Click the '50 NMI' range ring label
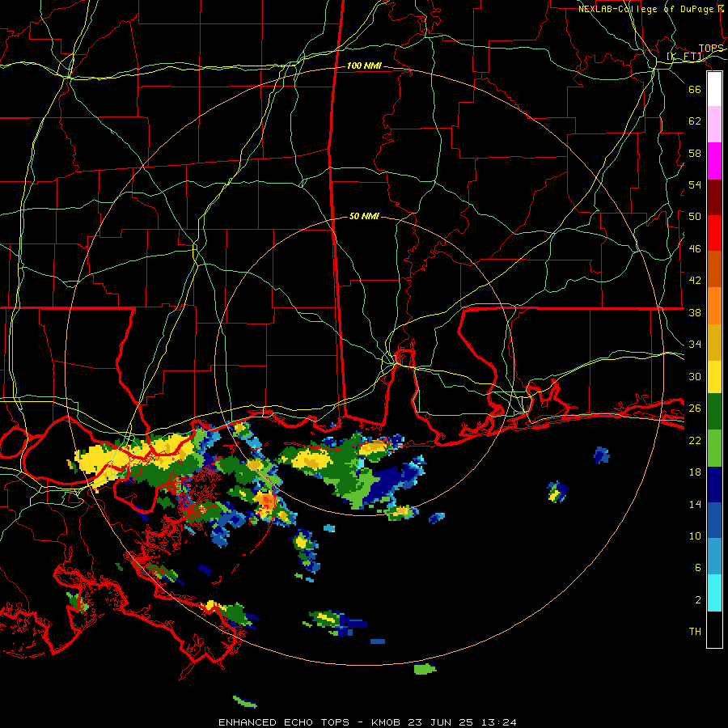This screenshot has height=728, width=728. point(364,216)
